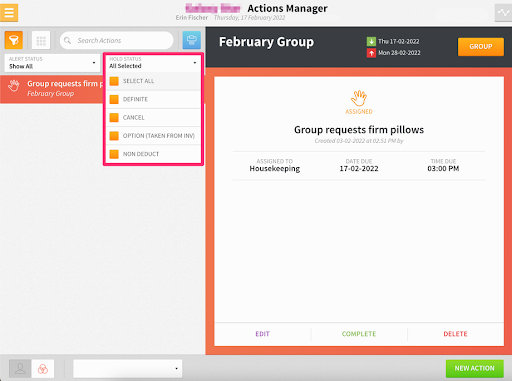The height and width of the screenshot is (381, 512).
Task: Toggle the orange filter funnel icon
Action: point(14,40)
